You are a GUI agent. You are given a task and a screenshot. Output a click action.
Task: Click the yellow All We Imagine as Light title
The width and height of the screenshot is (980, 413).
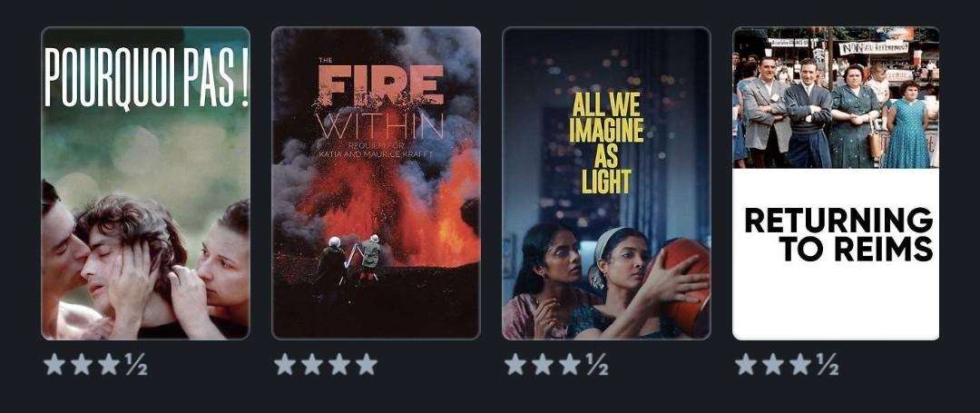(606, 143)
